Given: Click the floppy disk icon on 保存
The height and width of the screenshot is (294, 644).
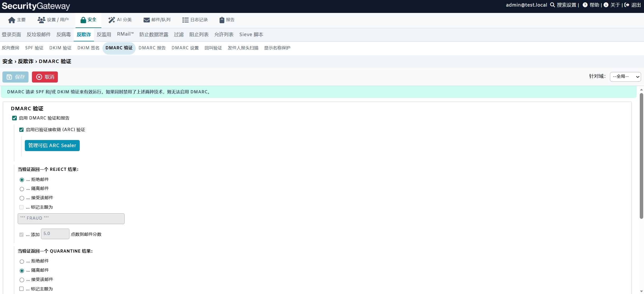Looking at the screenshot, I should coord(9,77).
